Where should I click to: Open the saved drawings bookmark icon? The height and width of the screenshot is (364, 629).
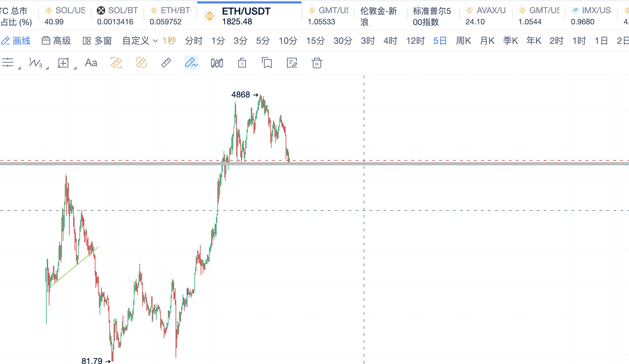click(267, 63)
